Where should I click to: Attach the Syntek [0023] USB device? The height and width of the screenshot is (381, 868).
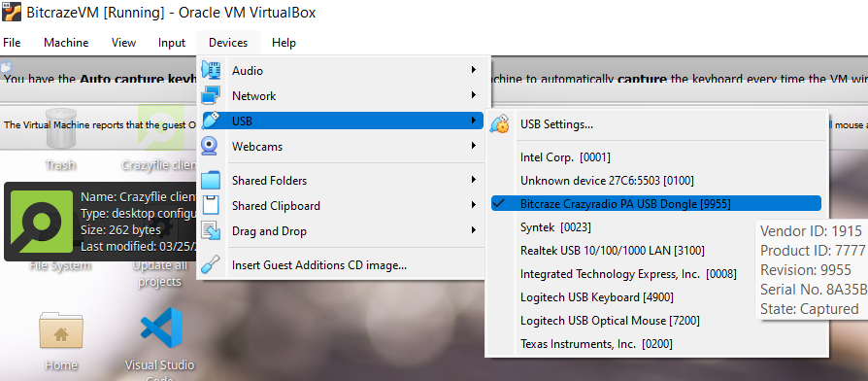pos(656,227)
